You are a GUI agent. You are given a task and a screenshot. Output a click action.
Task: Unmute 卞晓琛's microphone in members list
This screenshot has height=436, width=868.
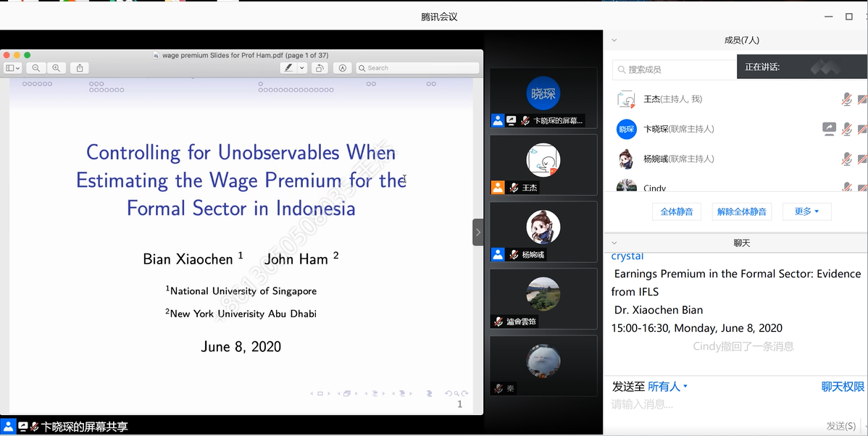(846, 129)
